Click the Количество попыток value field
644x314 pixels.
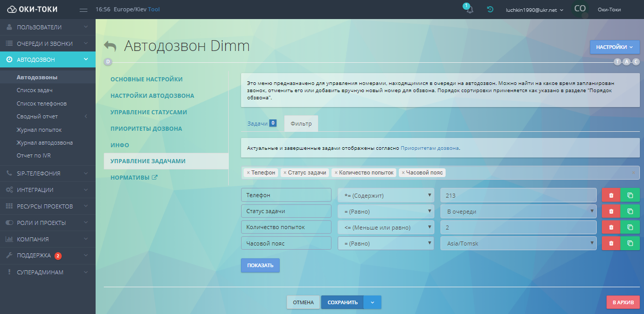tap(518, 228)
